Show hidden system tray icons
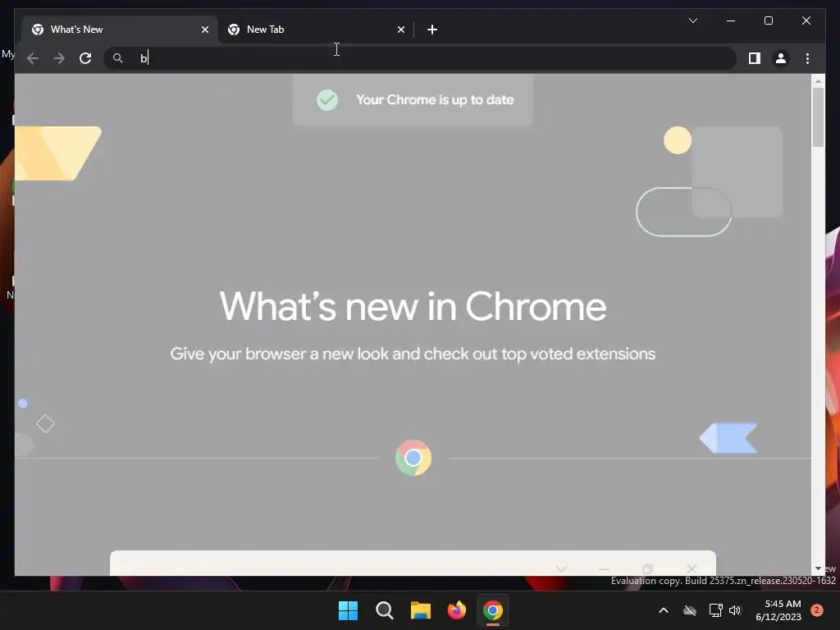 point(663,610)
